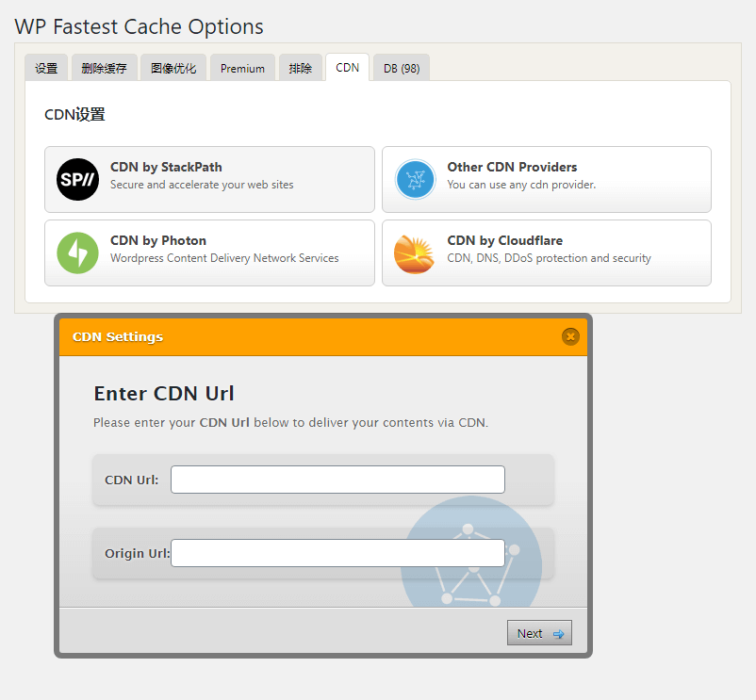Image resolution: width=756 pixels, height=700 pixels.
Task: Click the Cloudflare sun logo icon
Action: coord(414,253)
